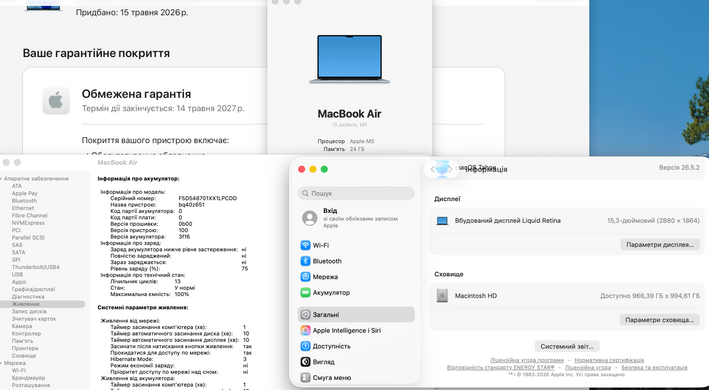Select Fibre Channel in hardware list
Image resolution: width=709 pixels, height=390 pixels.
tap(29, 216)
